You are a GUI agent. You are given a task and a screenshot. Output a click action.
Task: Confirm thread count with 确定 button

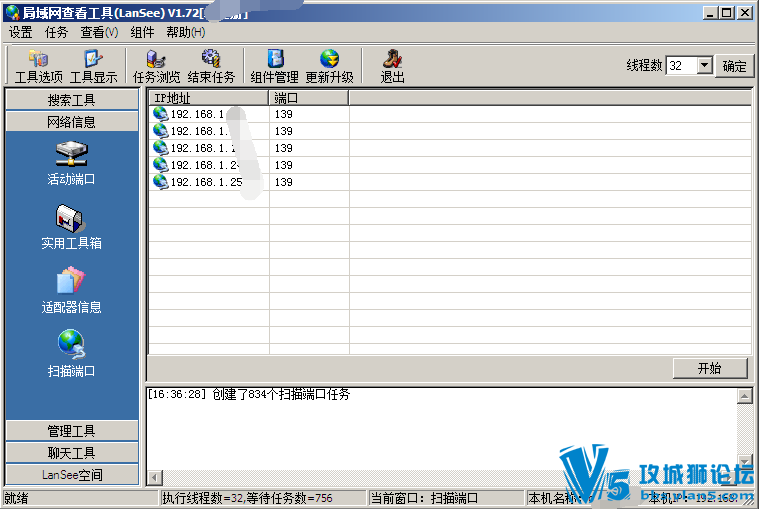(734, 66)
